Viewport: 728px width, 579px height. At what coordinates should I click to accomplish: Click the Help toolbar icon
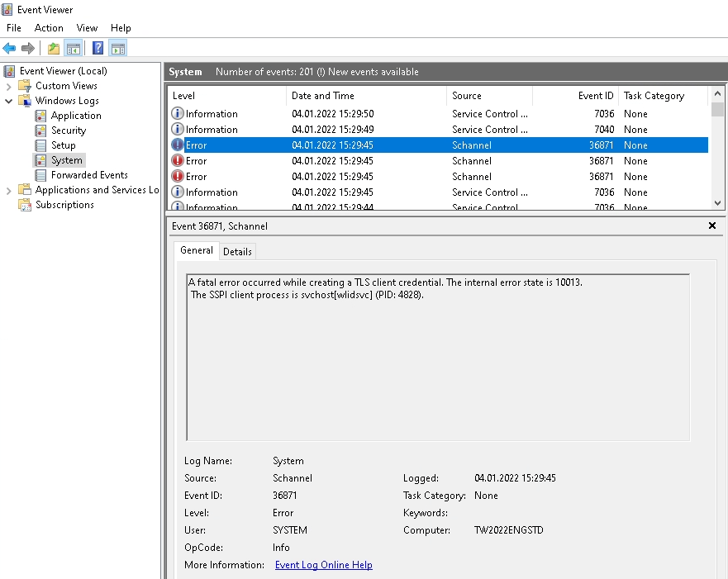97,48
